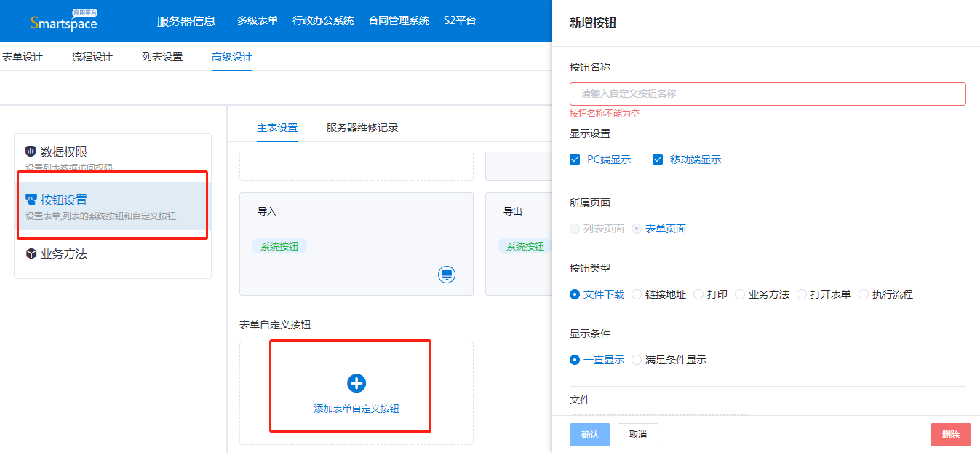Open 多级表单 in top navigation
980x453 pixels.
(258, 20)
